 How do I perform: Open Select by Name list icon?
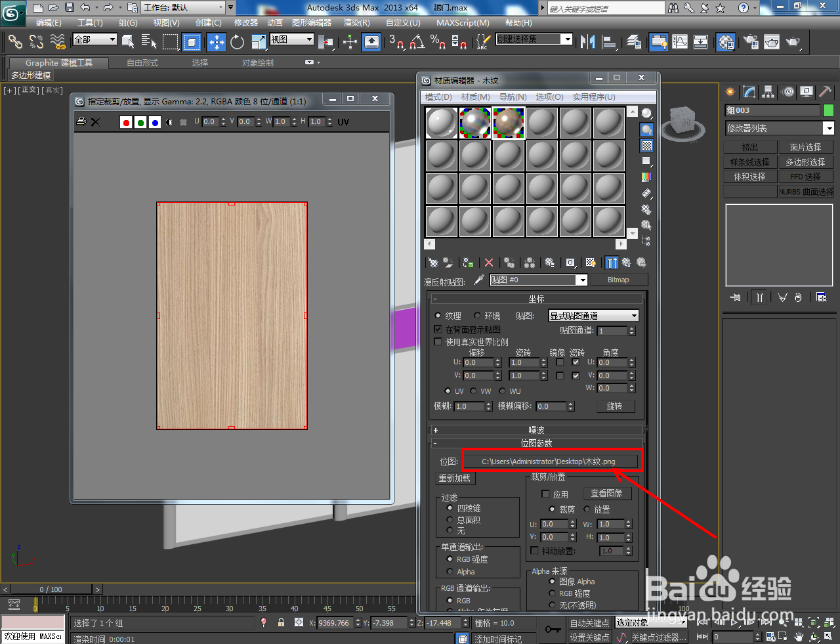point(149,42)
